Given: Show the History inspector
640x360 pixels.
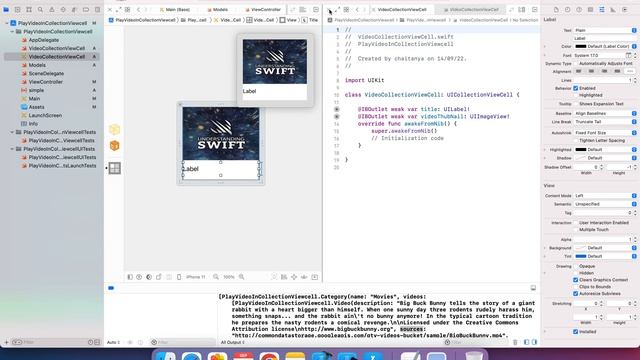Looking at the screenshot, I should (567, 9).
